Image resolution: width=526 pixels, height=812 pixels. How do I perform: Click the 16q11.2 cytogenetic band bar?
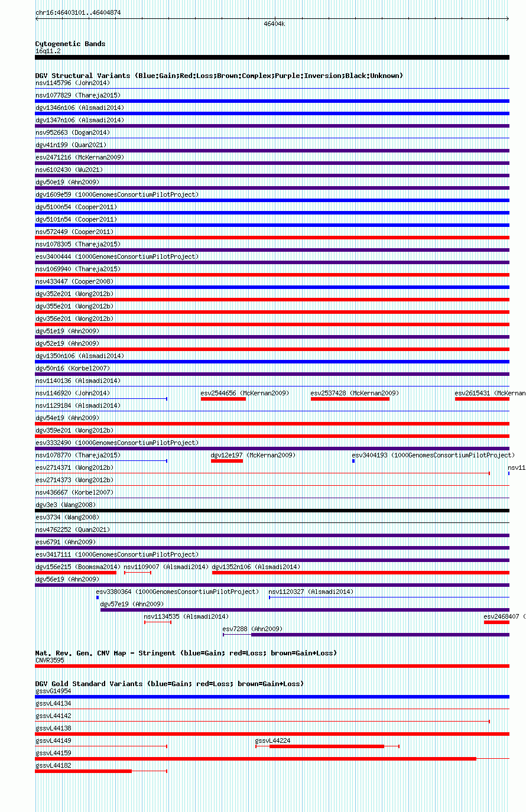tap(272, 57)
